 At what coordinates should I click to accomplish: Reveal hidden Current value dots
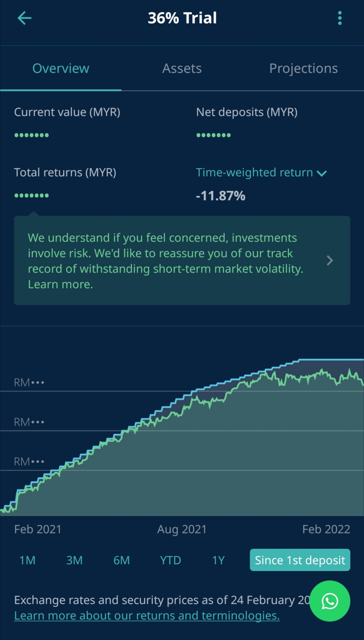[32, 135]
